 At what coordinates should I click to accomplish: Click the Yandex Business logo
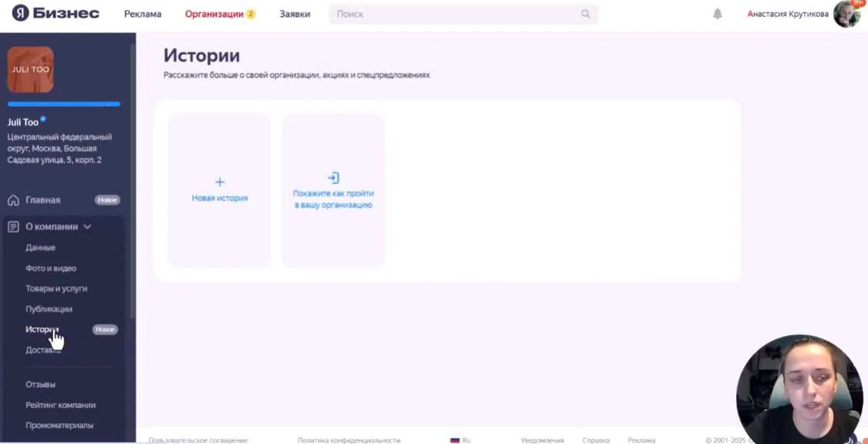pyautogui.click(x=55, y=14)
